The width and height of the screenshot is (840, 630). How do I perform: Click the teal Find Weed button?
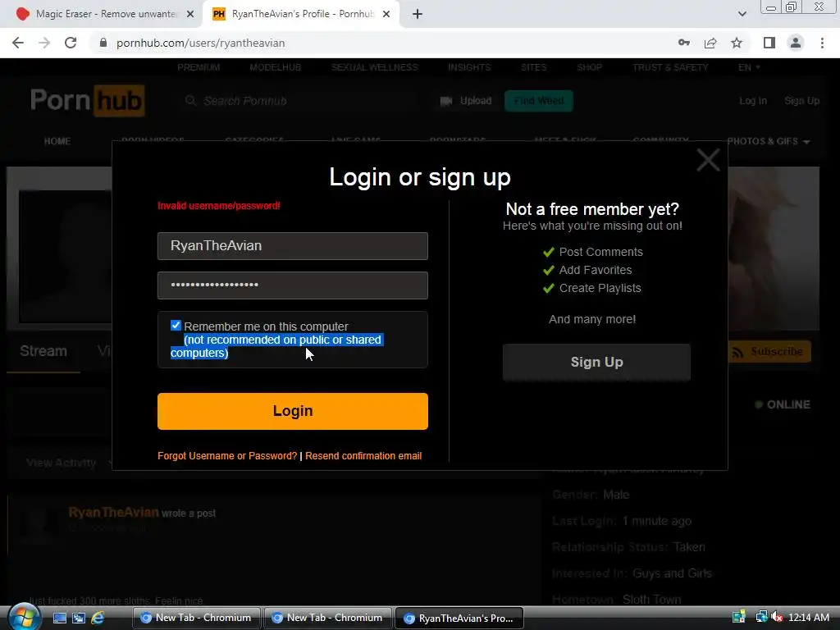[x=538, y=101]
